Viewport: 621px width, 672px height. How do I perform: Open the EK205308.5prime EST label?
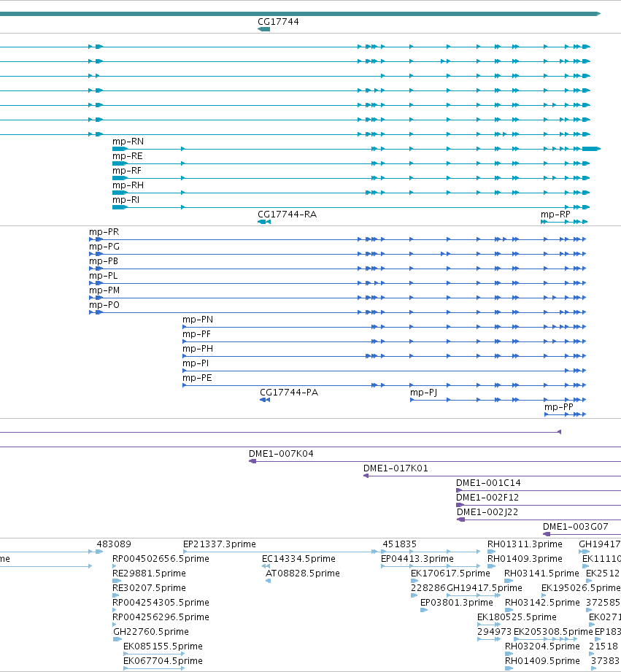(553, 631)
